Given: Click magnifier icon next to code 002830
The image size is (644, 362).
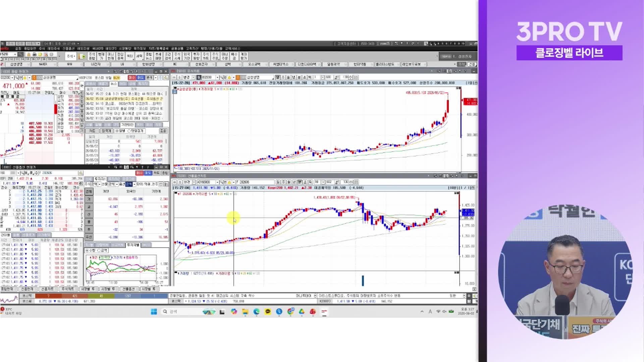Looking at the screenshot, I should [x=16, y=78].
